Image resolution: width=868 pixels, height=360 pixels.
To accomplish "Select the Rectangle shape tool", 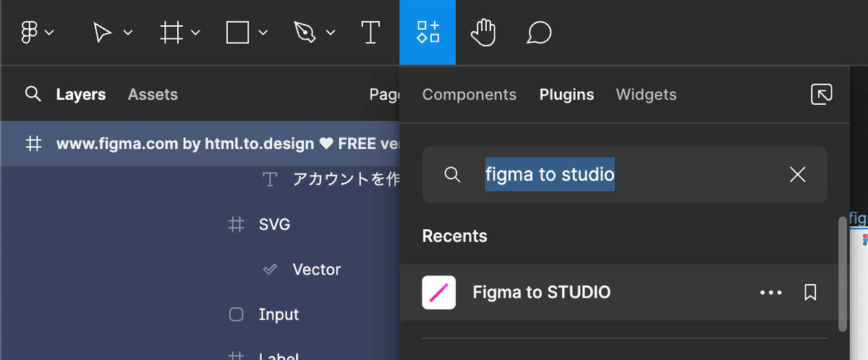I will 238,33.
